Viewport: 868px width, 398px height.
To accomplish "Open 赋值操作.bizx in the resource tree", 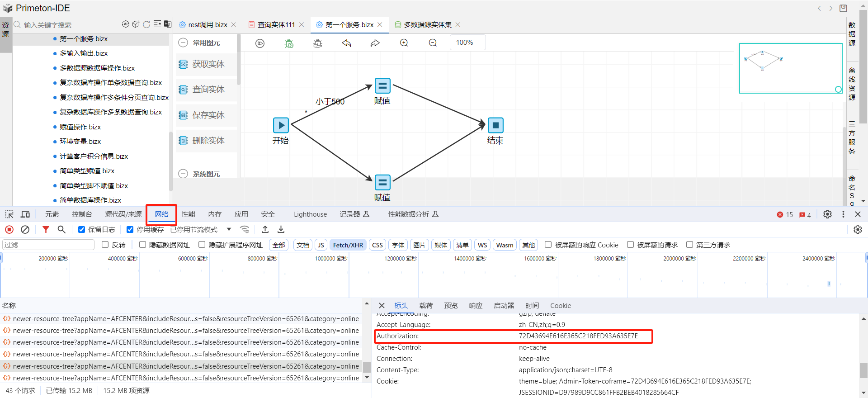I will (x=80, y=127).
